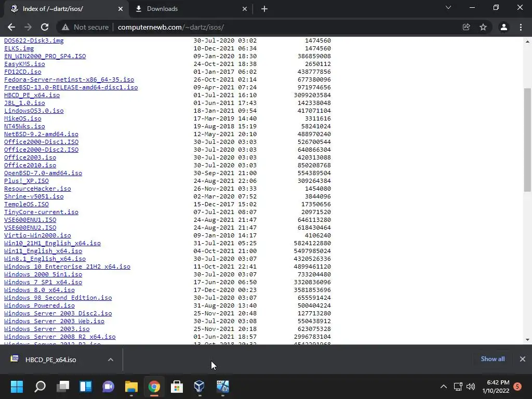Close the Index of /~dartz/isos/ tab
Viewport: 532px width, 399px height.
pos(121,9)
